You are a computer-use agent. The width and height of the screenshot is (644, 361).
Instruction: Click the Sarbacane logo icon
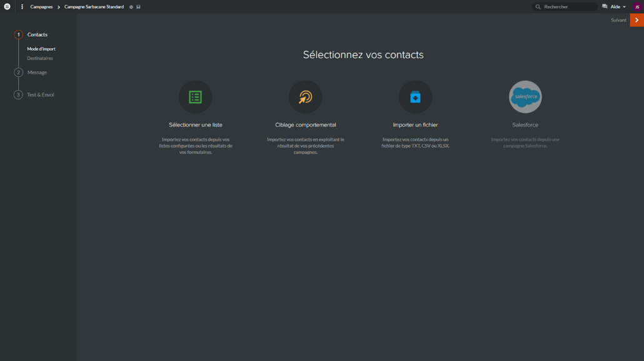(x=8, y=7)
